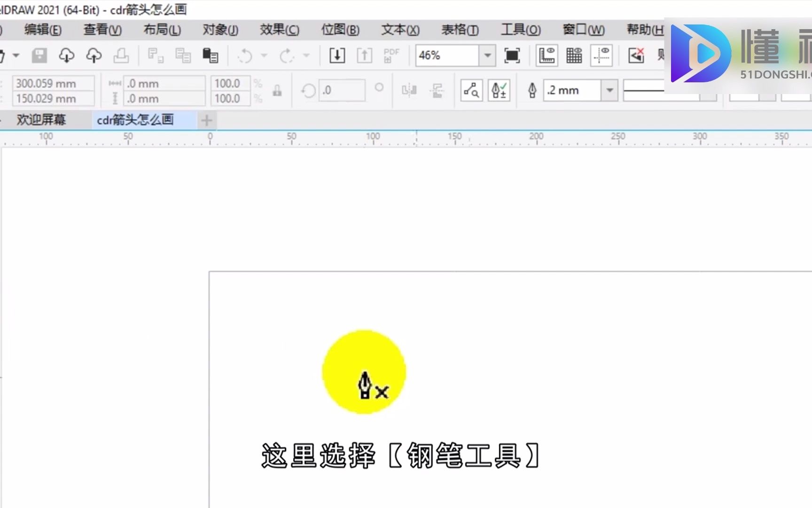
Task: Open the 窗口(W) menu
Action: click(584, 30)
